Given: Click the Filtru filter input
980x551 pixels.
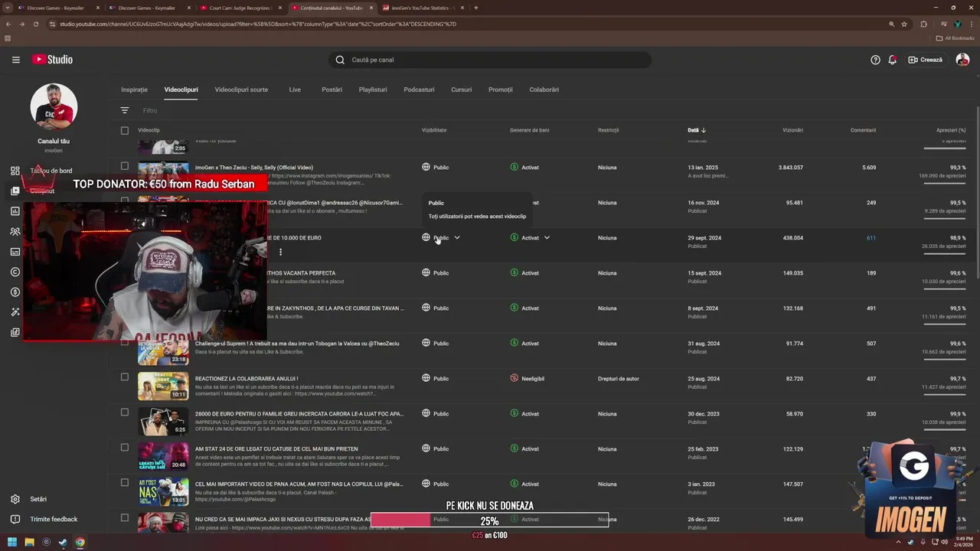Looking at the screenshot, I should [x=150, y=110].
